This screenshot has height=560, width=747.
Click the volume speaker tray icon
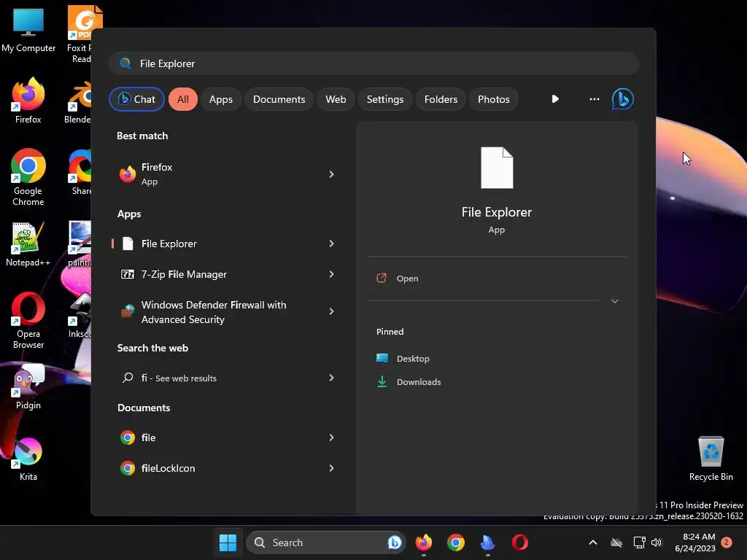coord(657,542)
